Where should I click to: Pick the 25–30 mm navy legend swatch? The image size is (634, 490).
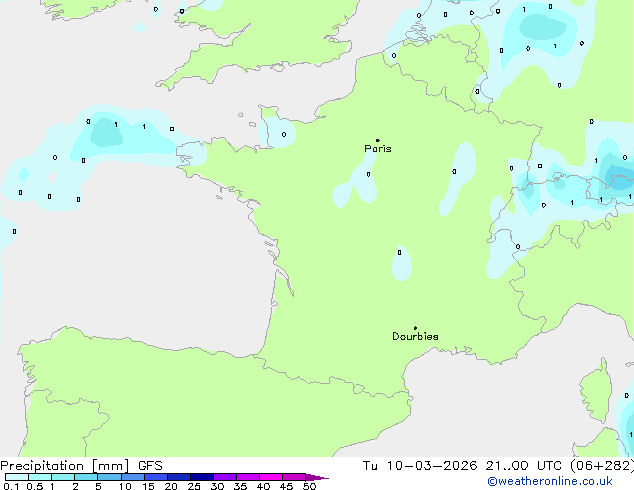tap(202, 477)
